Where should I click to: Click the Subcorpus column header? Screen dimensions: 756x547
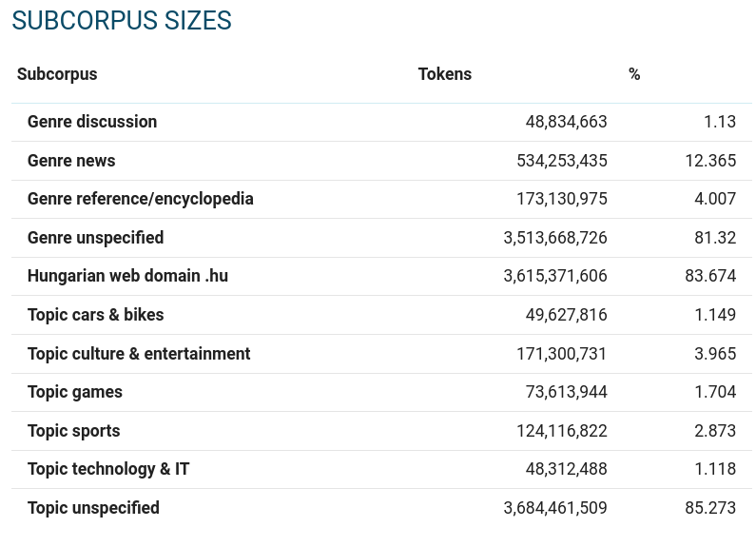point(57,74)
